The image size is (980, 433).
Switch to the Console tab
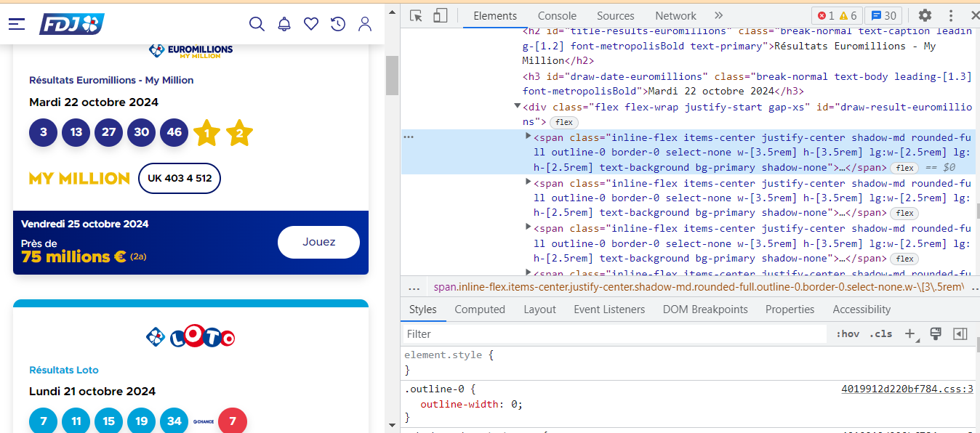557,16
